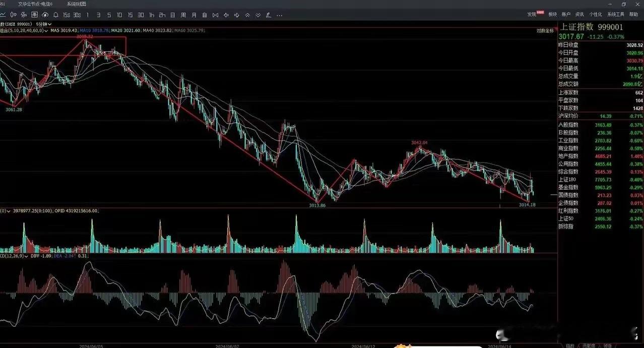
Task: Select the weekly (周) period
Action: coord(183,15)
